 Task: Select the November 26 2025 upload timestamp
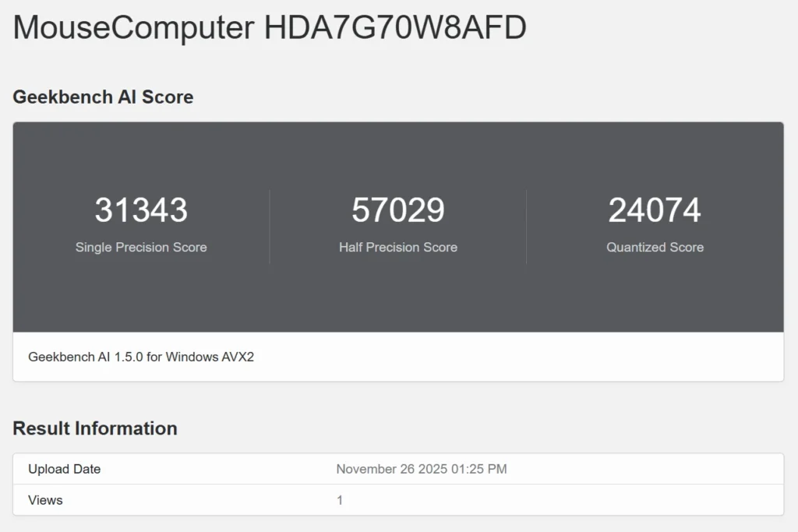pos(422,469)
